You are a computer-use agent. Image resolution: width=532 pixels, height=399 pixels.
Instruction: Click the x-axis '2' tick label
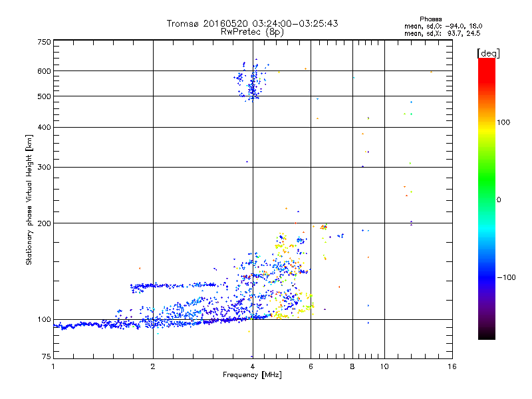click(x=153, y=366)
